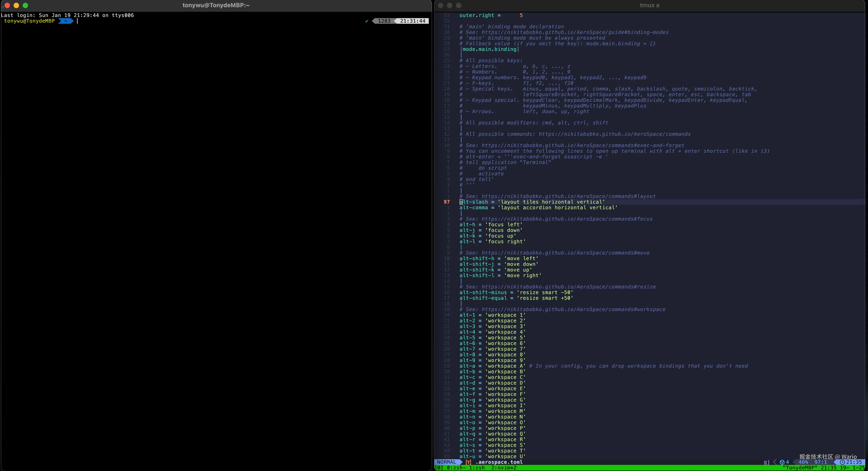868x471 pixels.
Task: Click the NORMAL mode indicator
Action: point(446,462)
